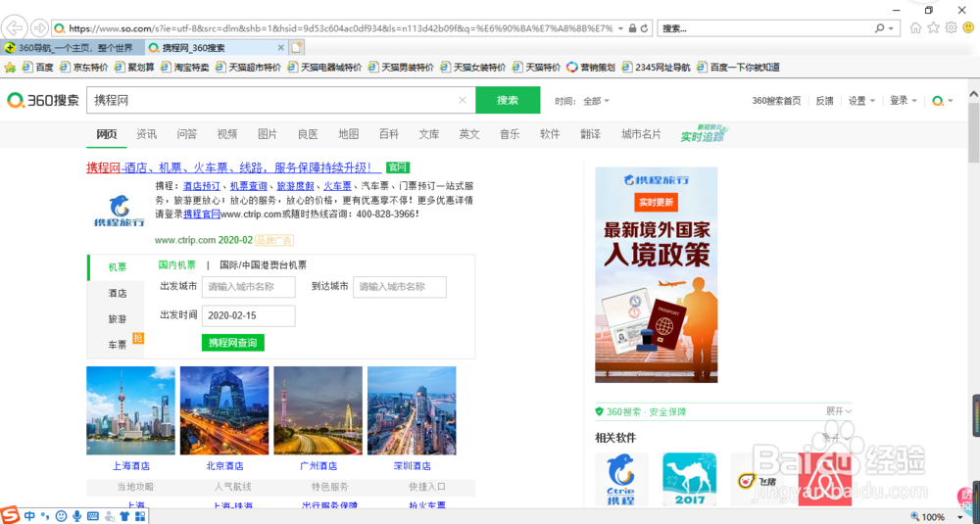Viewport: 980px width, 524px height.
Task: Select the 翻译 search tab
Action: click(591, 134)
